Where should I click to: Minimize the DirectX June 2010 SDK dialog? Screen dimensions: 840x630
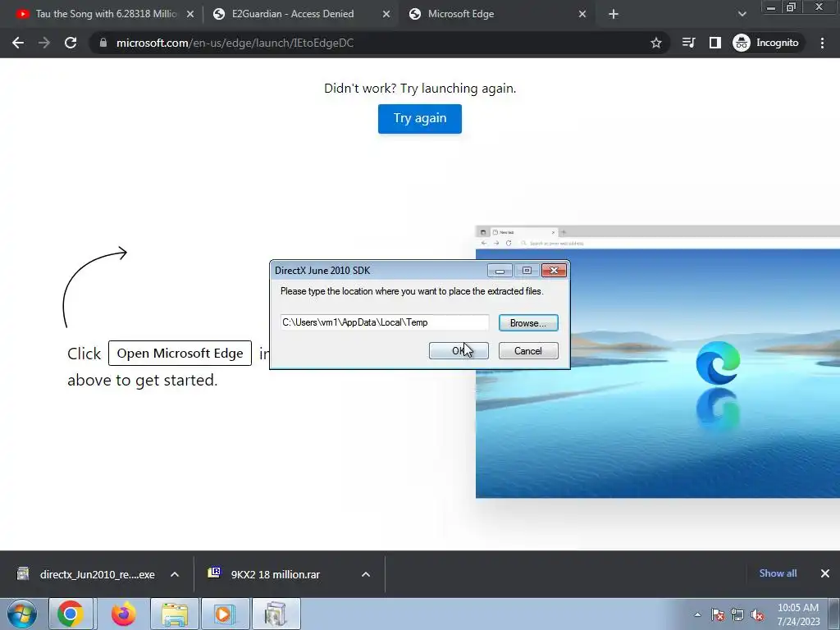coord(500,271)
